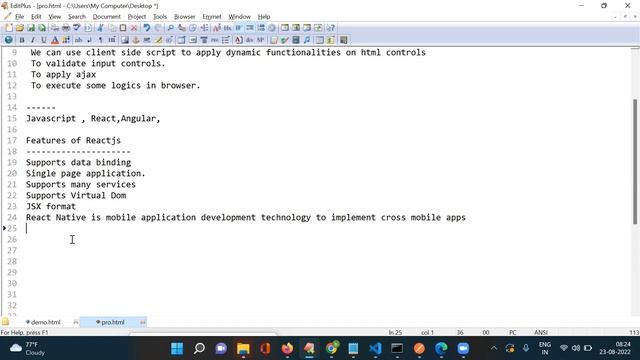
Task: Launch Visual Studio Code from the taskbar
Action: pos(375,349)
